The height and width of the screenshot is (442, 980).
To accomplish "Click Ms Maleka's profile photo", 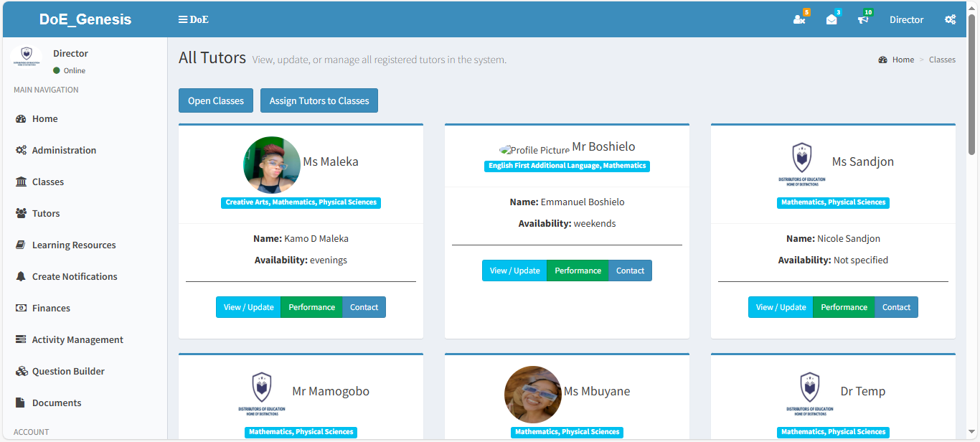I will click(x=272, y=165).
